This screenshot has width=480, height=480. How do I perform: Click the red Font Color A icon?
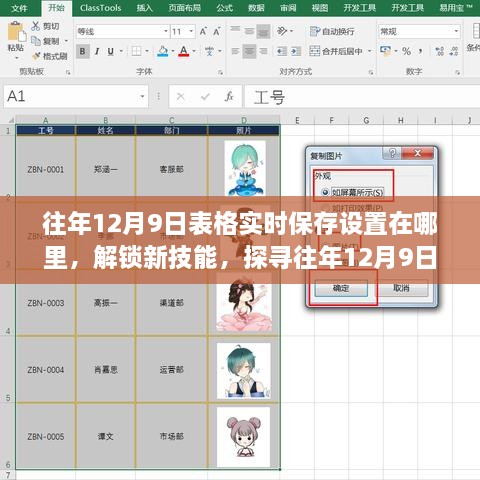click(x=184, y=51)
